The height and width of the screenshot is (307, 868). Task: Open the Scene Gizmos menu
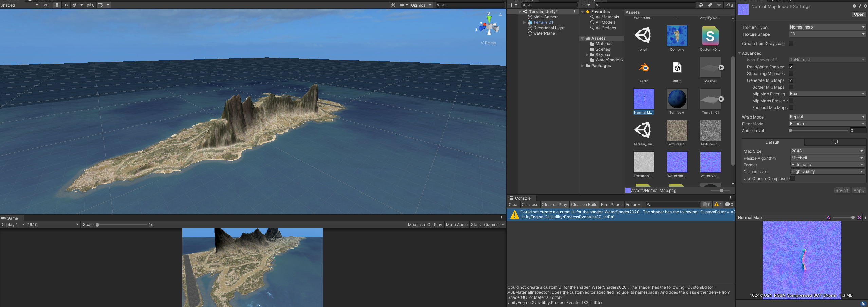421,5
